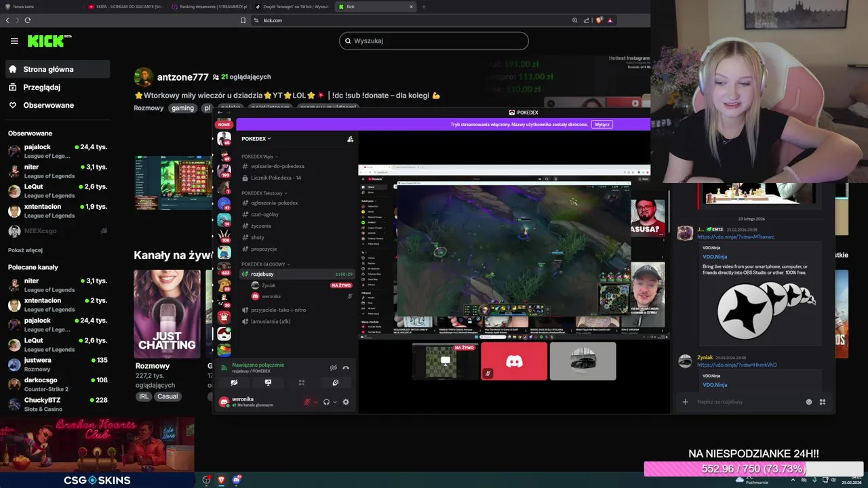Screen dimensions: 868x488
Task: Go back in the browser
Action: tap(7, 20)
